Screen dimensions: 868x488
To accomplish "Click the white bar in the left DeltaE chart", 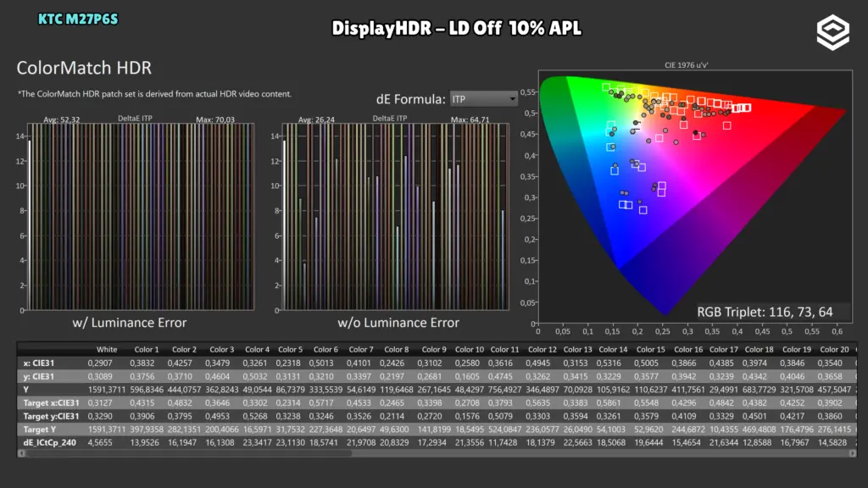I will 30,225.
